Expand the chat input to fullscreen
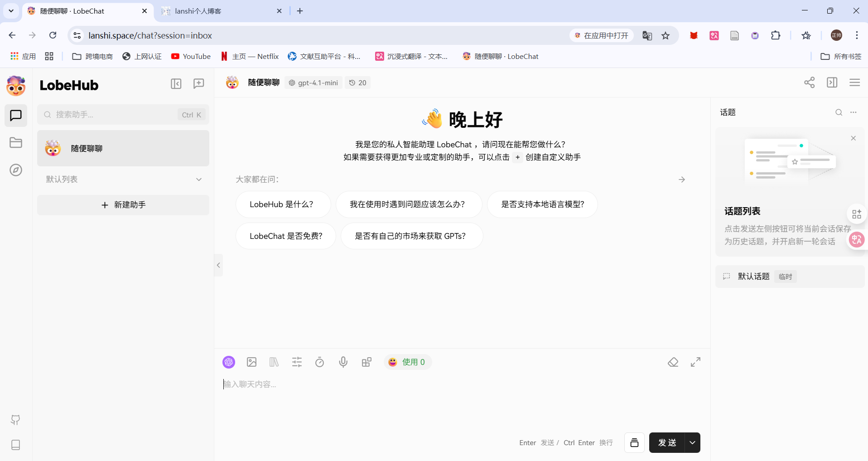The image size is (868, 461). click(695, 362)
